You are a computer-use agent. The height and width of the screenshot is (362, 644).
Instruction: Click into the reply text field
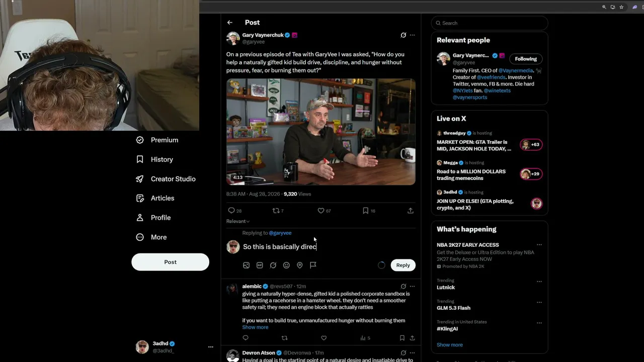pyautogui.click(x=329, y=247)
